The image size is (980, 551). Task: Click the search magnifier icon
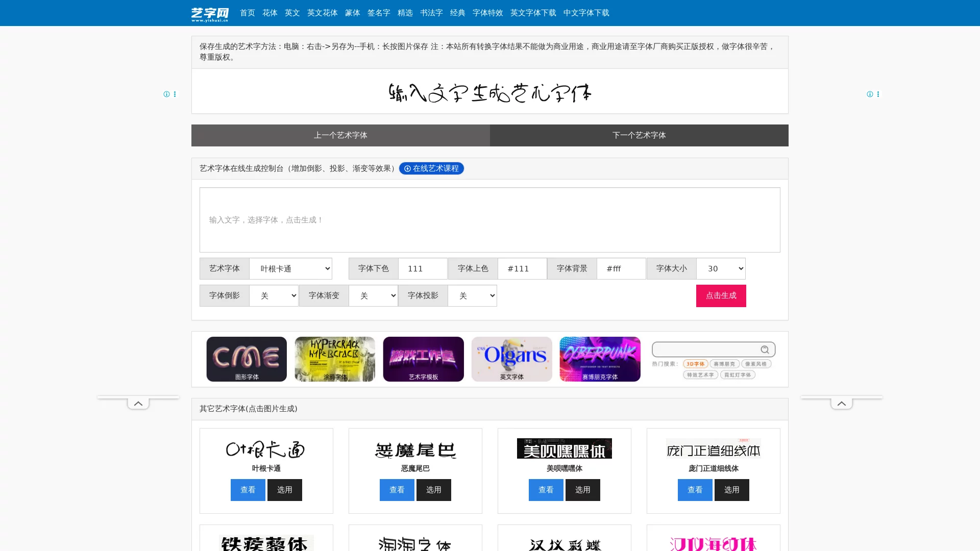tap(765, 349)
